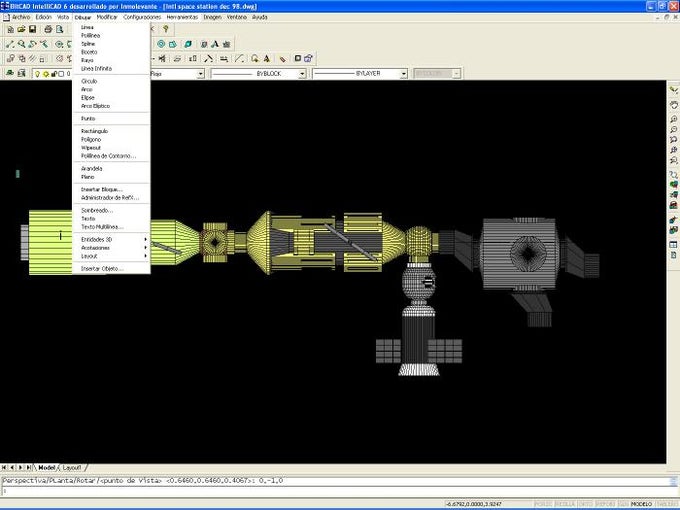This screenshot has width=680, height=510.
Task: Toggle layer on/off light bulb icon
Action: (x=37, y=74)
